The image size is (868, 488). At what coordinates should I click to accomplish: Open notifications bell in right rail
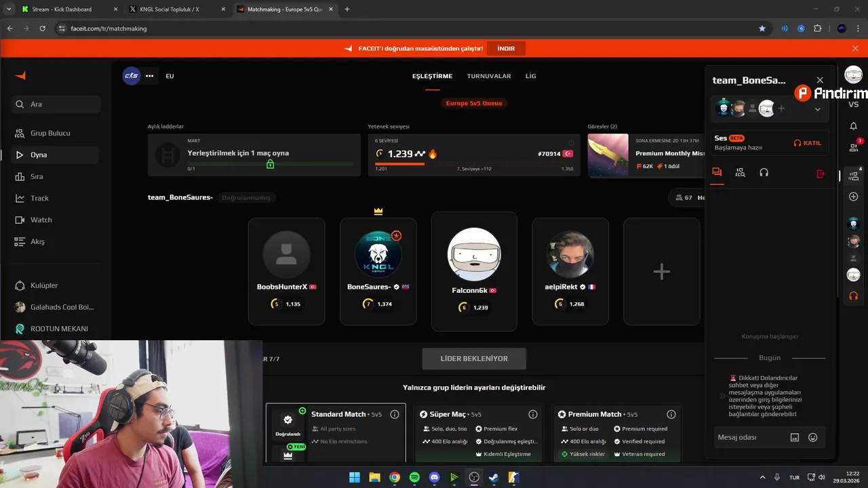853,125
